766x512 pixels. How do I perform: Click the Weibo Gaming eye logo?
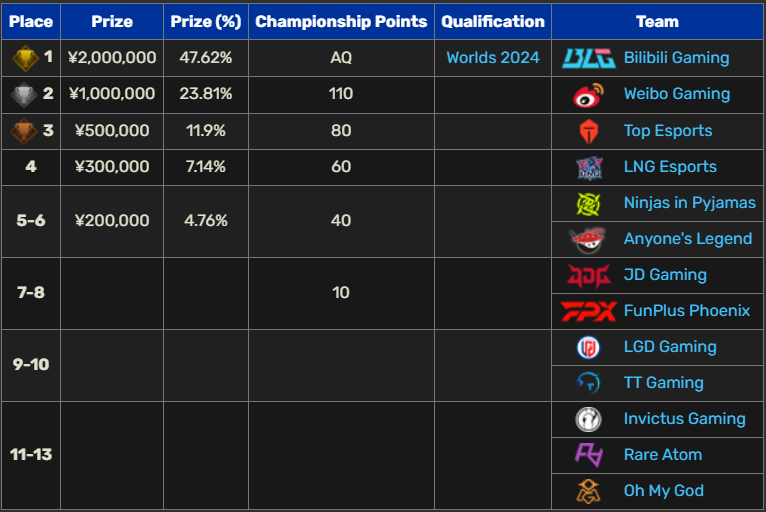tap(589, 94)
